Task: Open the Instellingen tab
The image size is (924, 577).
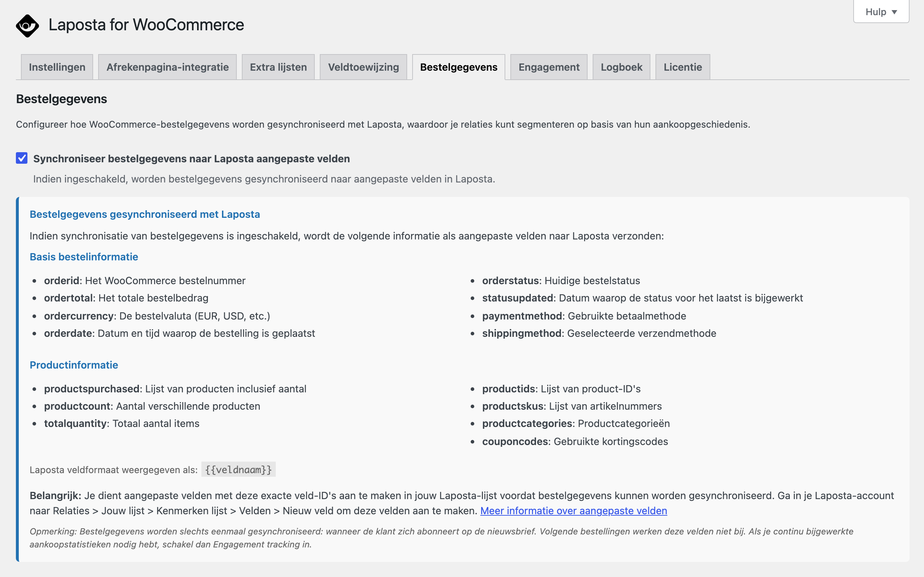Action: (57, 67)
